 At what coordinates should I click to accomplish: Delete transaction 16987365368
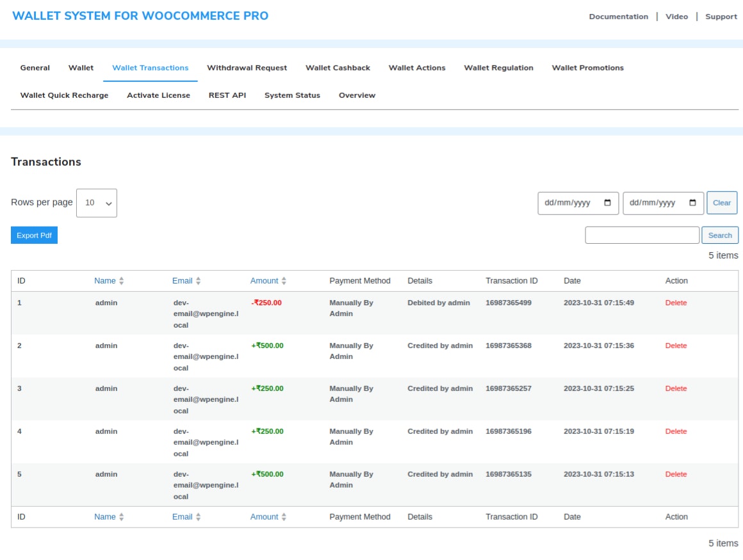pos(676,346)
